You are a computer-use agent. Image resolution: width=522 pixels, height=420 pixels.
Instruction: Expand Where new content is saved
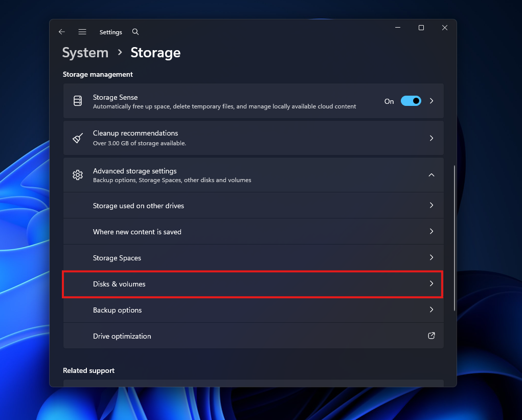tap(253, 231)
